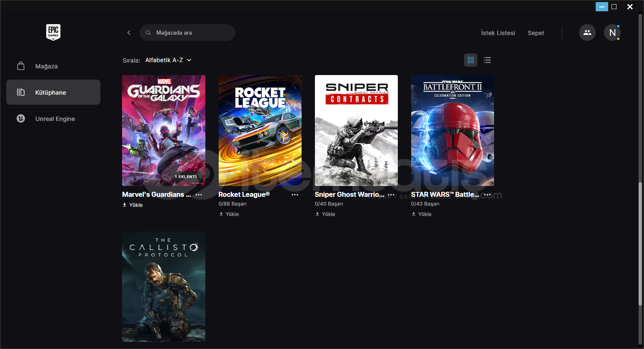Viewport: 644px width, 349px height.
Task: Click 0/88 Başarı achievements text
Action: (232, 204)
